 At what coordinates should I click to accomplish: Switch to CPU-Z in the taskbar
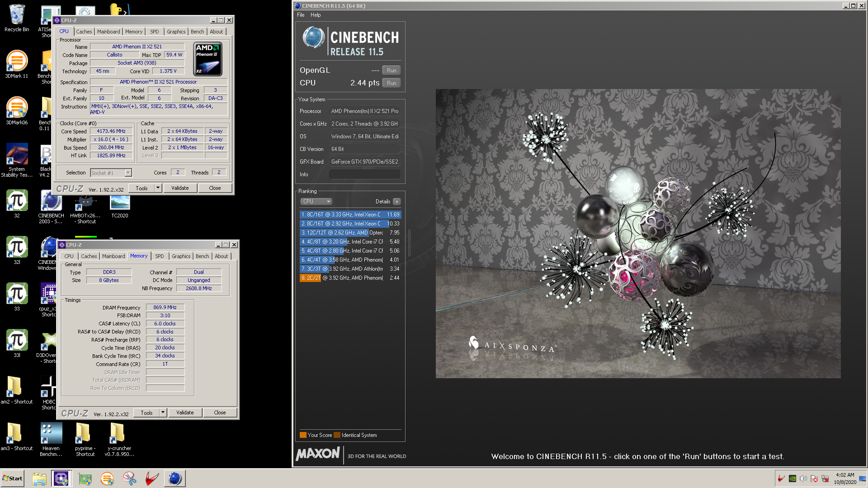[x=61, y=479]
